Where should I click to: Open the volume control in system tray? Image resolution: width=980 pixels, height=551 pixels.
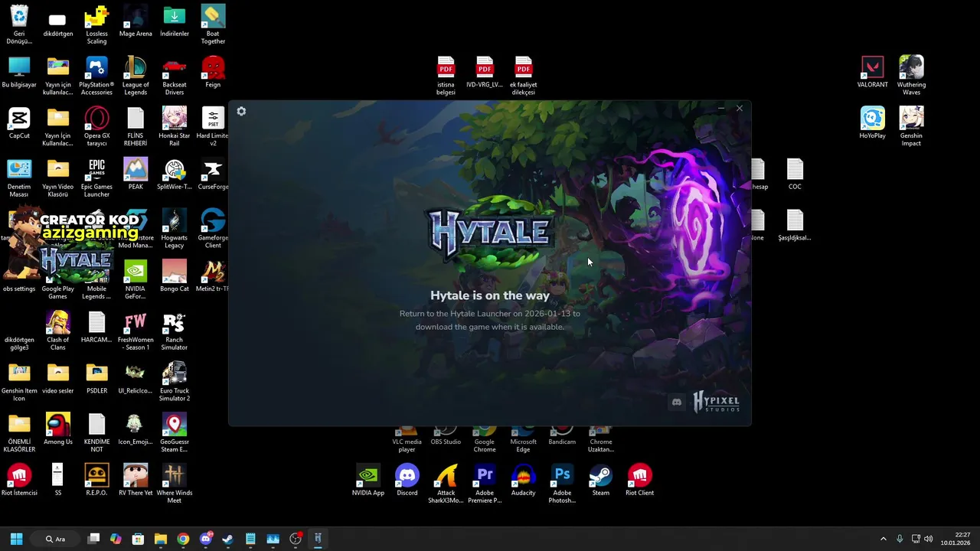click(x=928, y=539)
